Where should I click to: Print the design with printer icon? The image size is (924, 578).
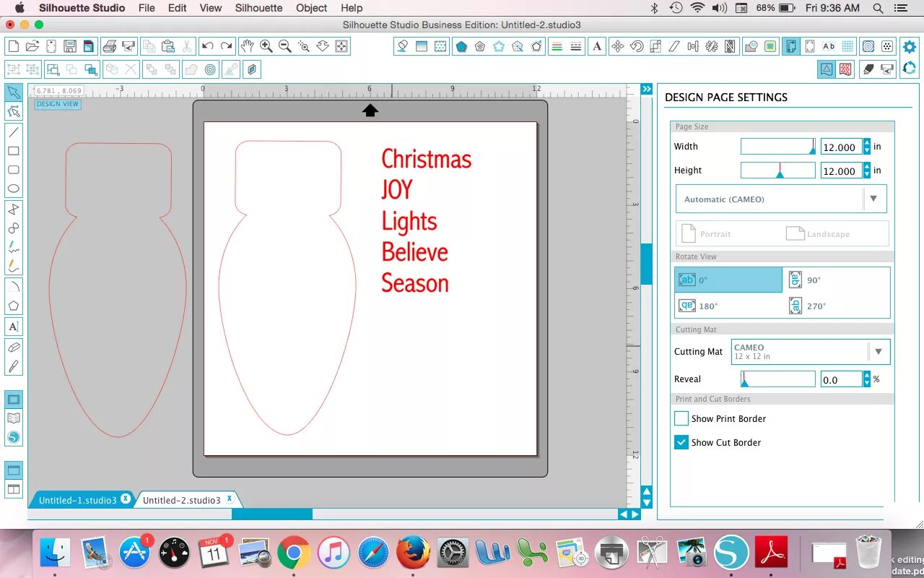coord(110,46)
